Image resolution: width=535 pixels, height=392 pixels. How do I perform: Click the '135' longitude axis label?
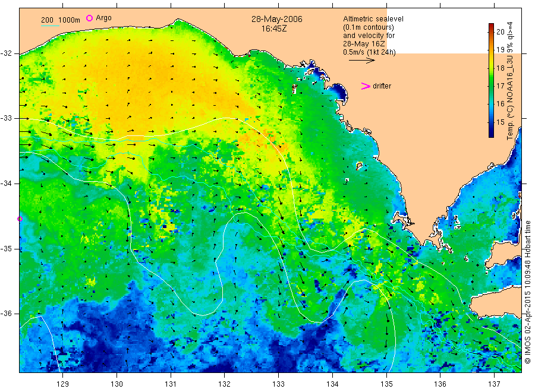[386, 384]
